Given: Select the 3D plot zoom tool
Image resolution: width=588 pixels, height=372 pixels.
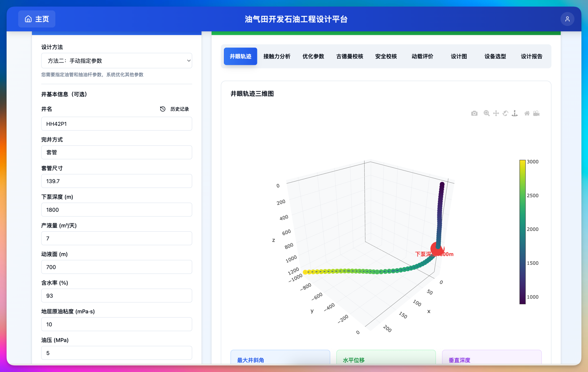Looking at the screenshot, I should [486, 113].
